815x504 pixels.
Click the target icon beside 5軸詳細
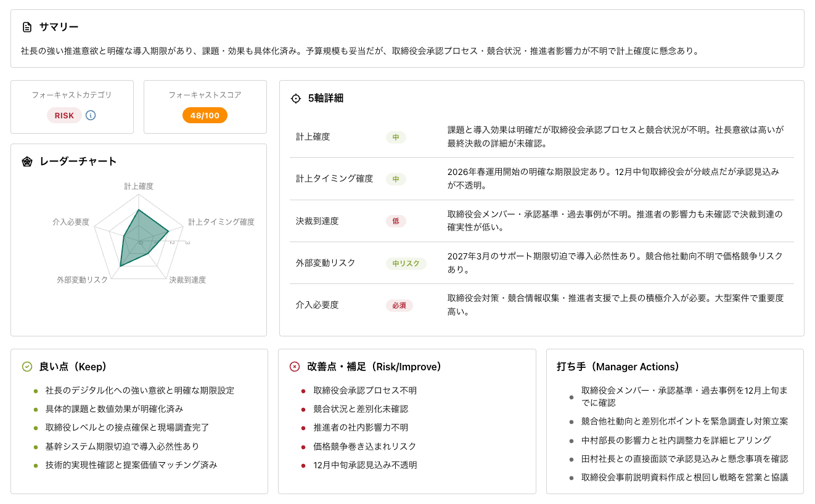pos(296,98)
